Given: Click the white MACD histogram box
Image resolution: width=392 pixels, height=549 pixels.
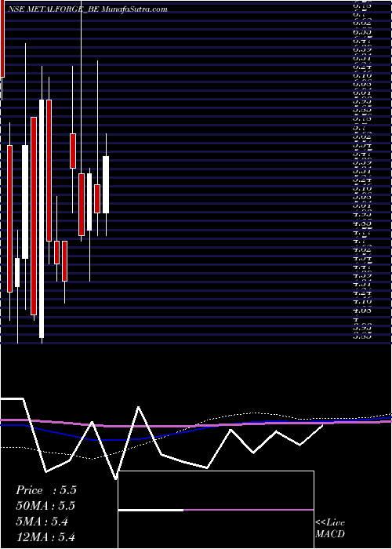Looking at the screenshot, I should [x=216, y=510].
